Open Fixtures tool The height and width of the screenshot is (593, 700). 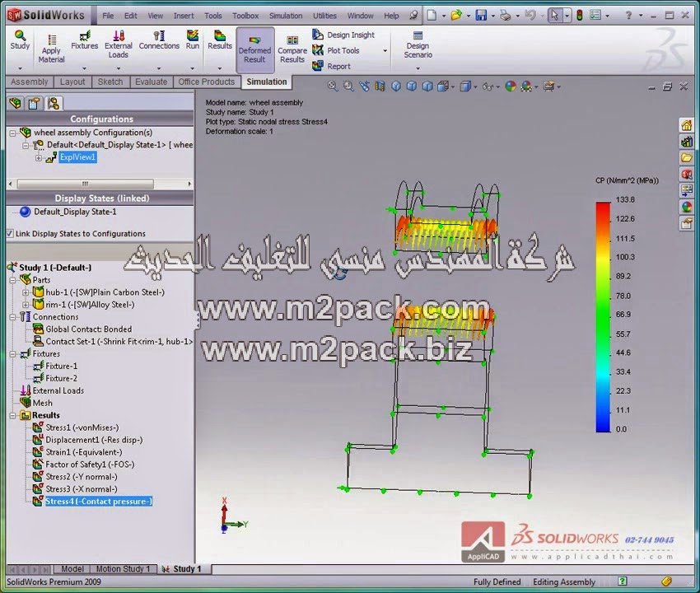[x=84, y=40]
